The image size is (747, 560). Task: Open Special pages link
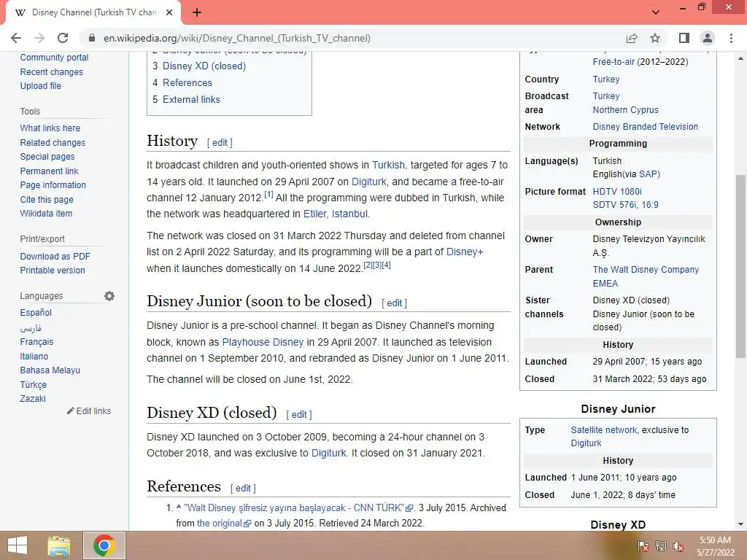[47, 157]
